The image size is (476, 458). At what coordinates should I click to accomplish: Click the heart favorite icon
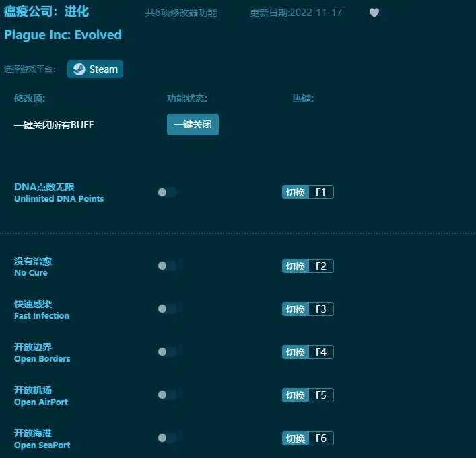[x=374, y=13]
